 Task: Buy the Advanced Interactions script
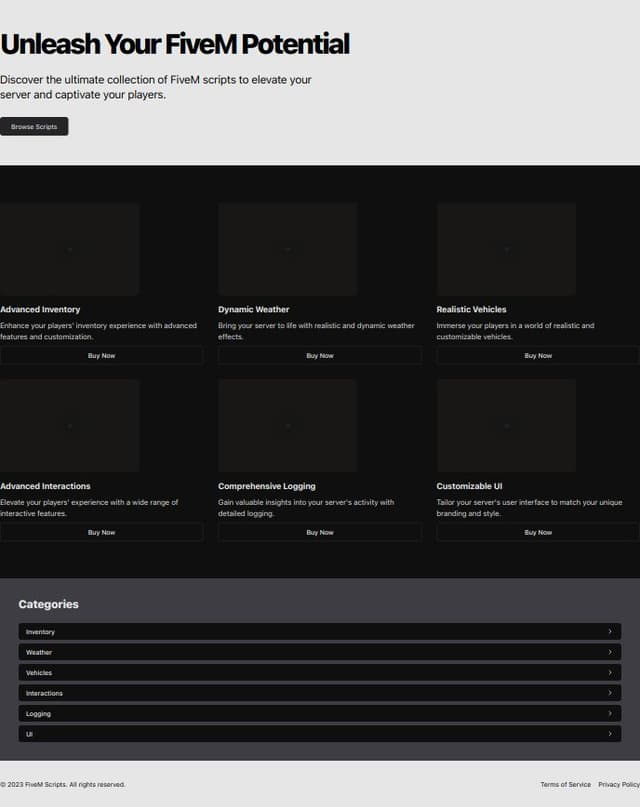[101, 532]
